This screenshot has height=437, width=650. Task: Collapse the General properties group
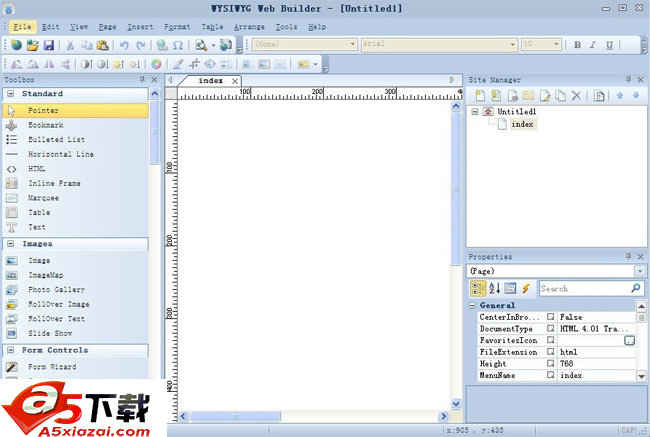[472, 306]
